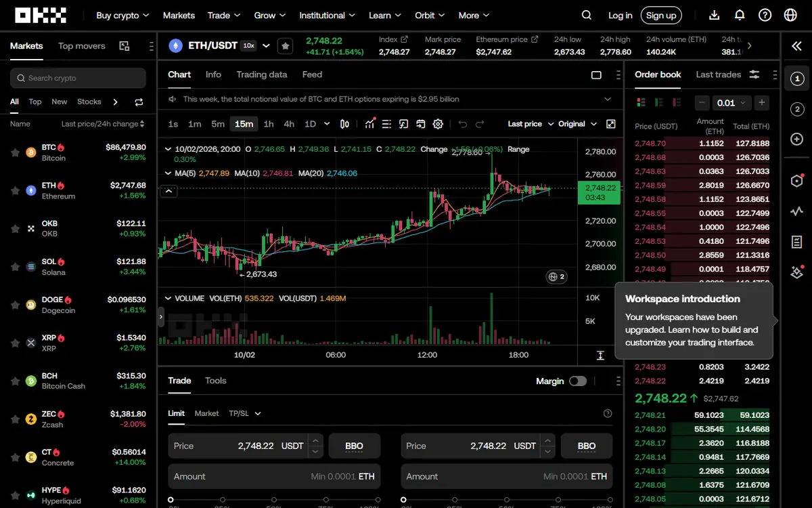This screenshot has height=508, width=812.
Task: Switch to the Last trades tab
Action: click(719, 75)
